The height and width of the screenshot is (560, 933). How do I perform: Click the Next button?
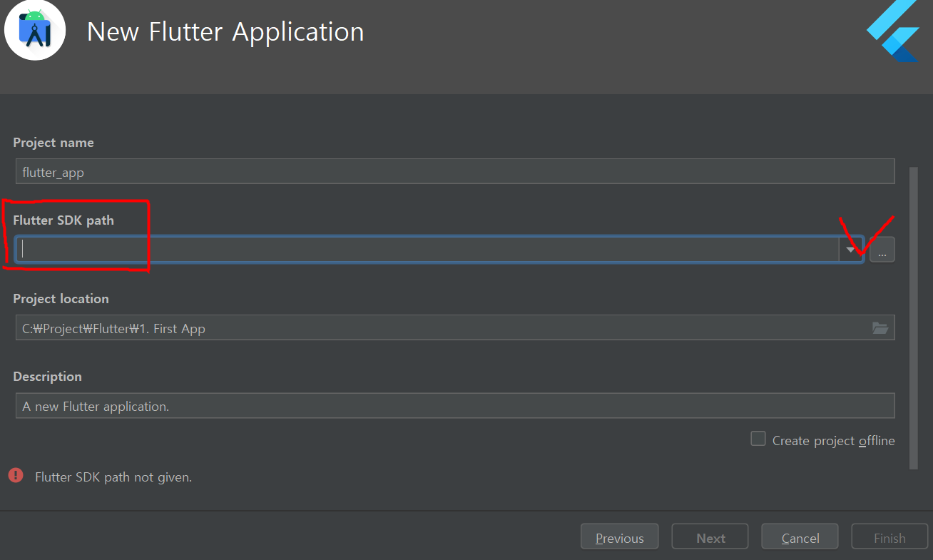coord(710,537)
